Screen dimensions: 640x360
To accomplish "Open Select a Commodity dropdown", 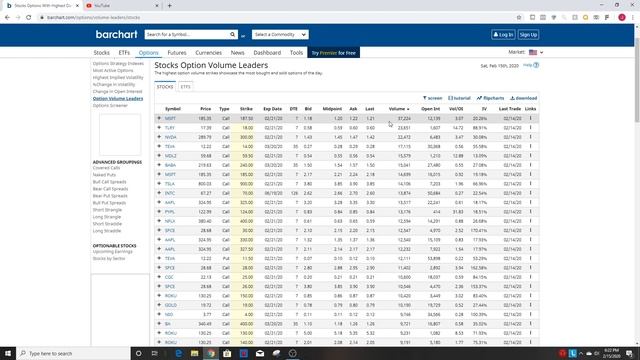I will [x=280, y=35].
